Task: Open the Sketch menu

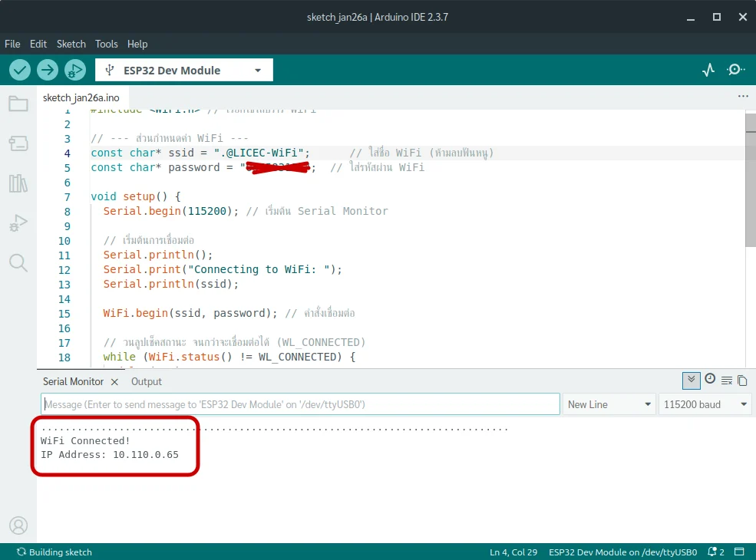Action: tap(71, 44)
